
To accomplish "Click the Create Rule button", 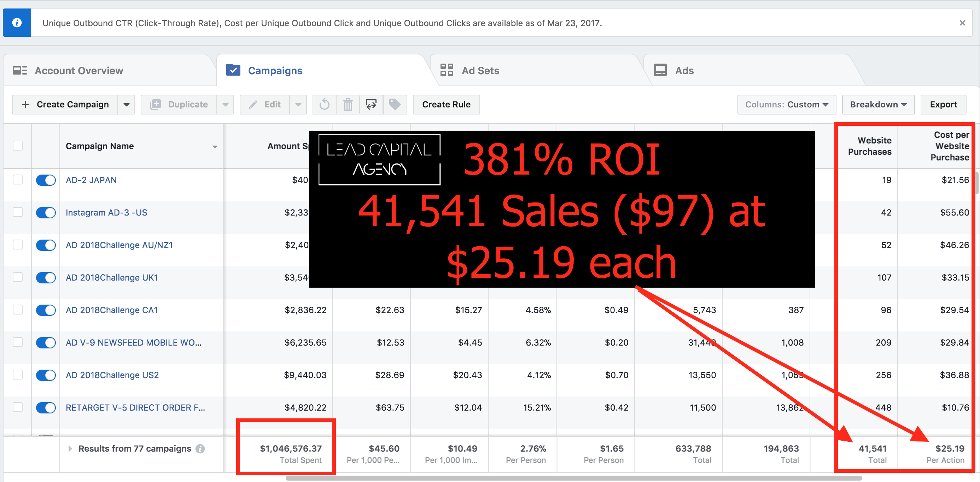I will point(446,105).
